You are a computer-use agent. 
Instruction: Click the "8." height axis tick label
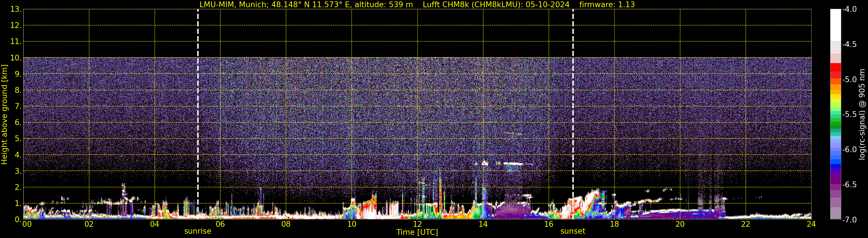point(18,90)
